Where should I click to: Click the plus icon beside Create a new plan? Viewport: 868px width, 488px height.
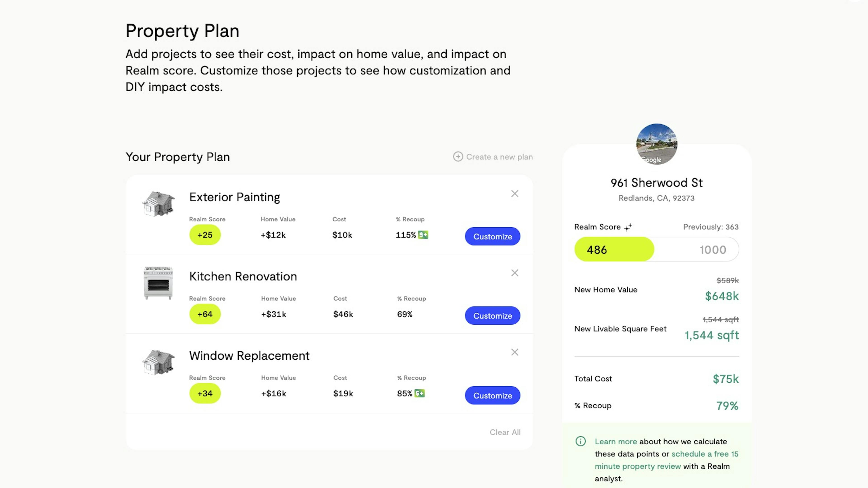(458, 157)
